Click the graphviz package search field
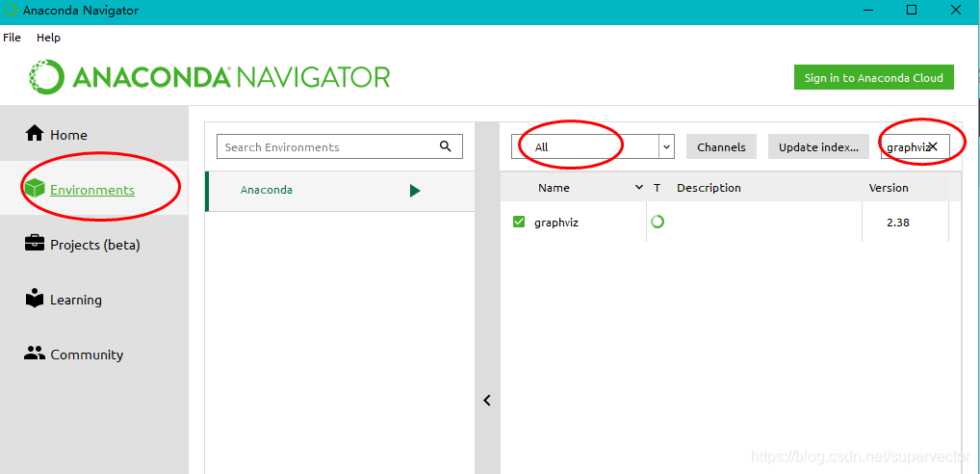 point(915,147)
